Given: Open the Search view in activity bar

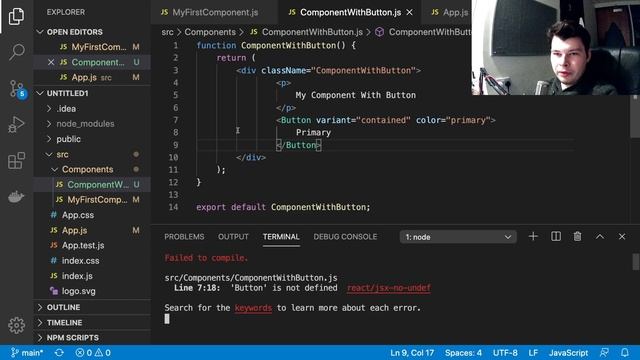Looking at the screenshot, I should click(x=16, y=52).
